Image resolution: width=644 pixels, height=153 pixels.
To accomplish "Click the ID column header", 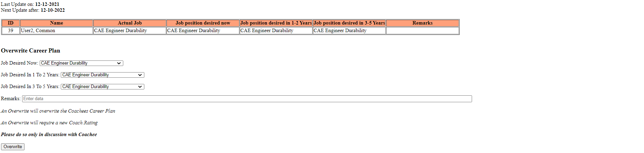I will click(x=11, y=23).
